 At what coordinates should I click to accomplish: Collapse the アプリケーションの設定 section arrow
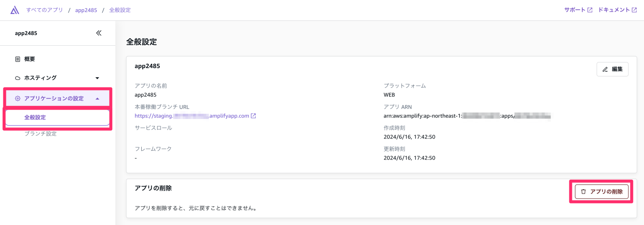click(x=97, y=99)
